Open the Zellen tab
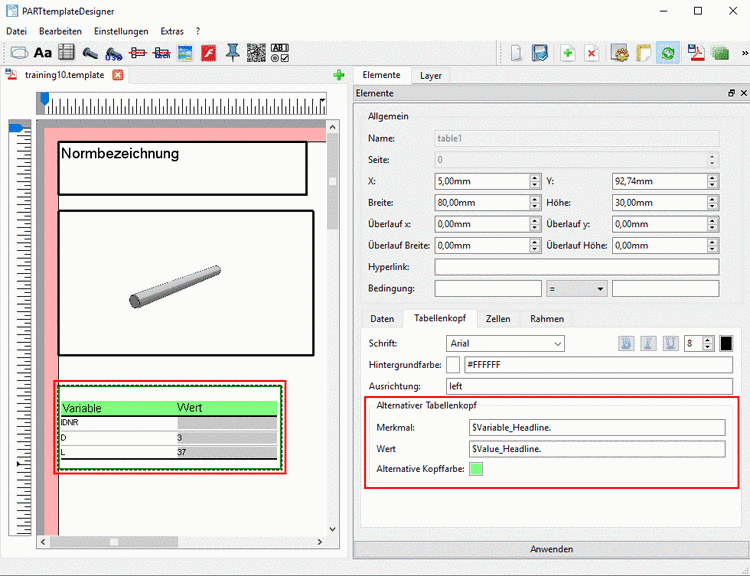 pos(498,319)
